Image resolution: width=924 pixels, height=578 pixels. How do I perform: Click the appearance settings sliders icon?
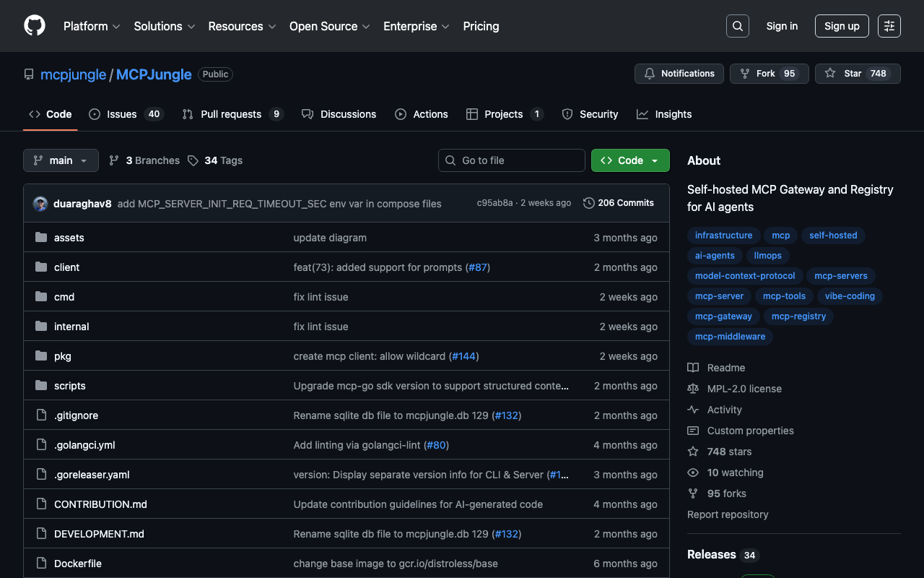[x=889, y=26]
